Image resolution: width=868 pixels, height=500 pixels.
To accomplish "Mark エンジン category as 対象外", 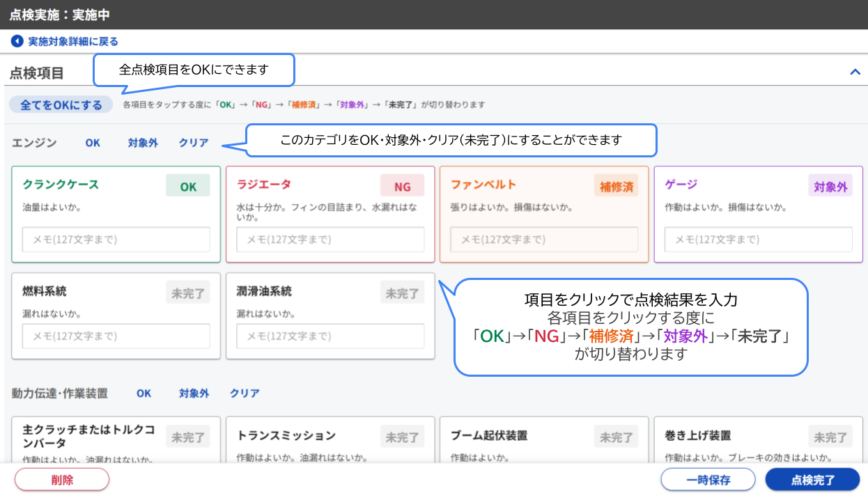I will (143, 143).
